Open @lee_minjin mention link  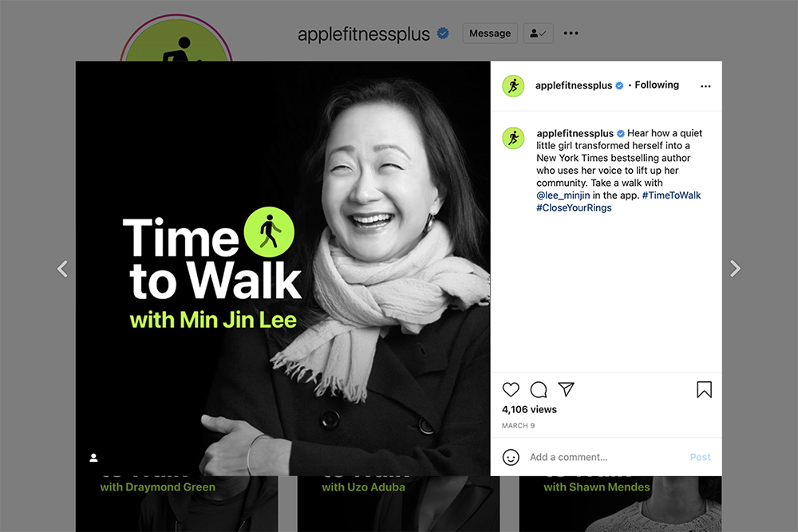pos(563,195)
